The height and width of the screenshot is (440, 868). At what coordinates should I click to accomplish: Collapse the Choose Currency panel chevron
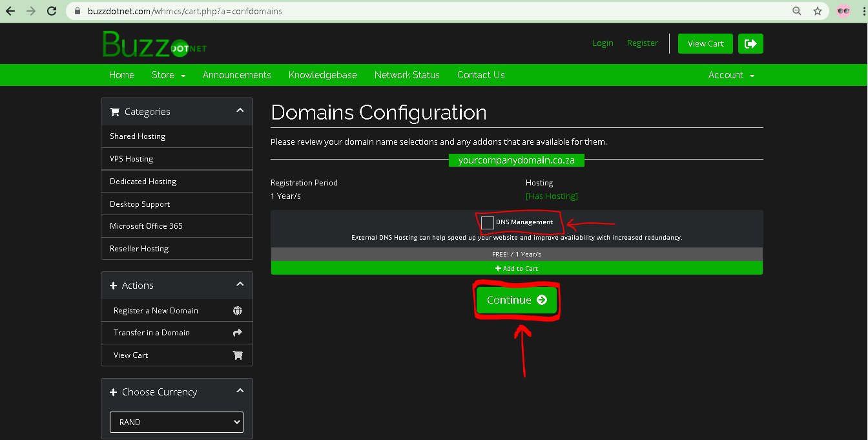[x=240, y=392]
